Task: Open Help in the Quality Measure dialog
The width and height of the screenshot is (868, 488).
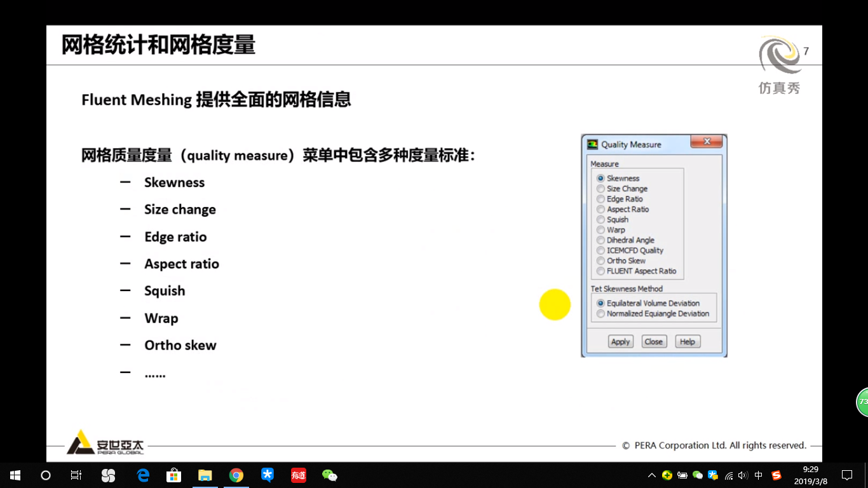Action: click(687, 341)
